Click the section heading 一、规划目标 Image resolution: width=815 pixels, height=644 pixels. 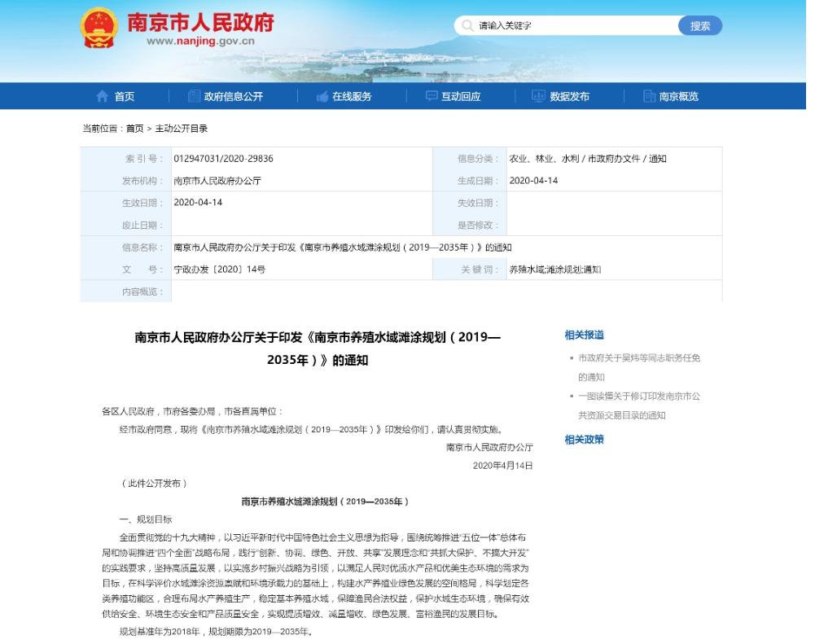146,519
